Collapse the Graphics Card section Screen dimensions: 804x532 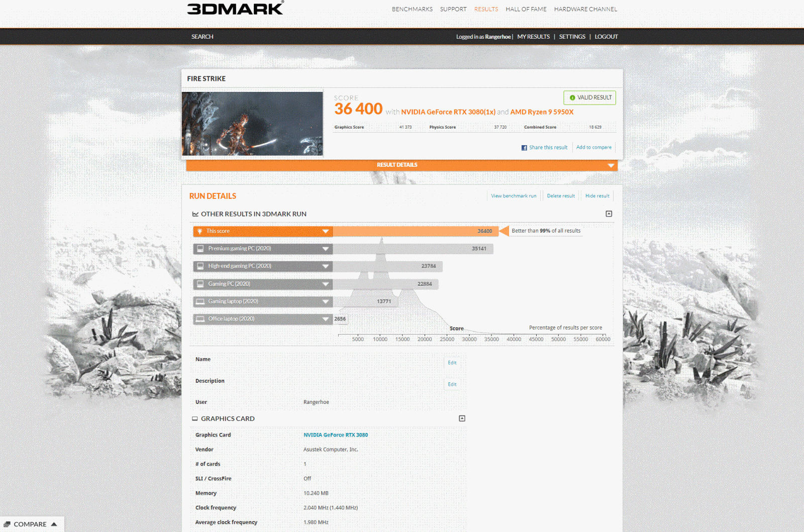(x=462, y=418)
